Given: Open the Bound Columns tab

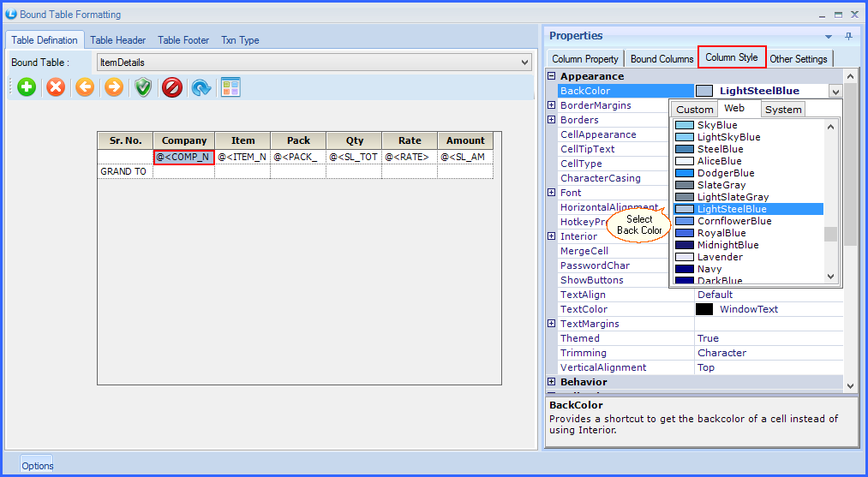Looking at the screenshot, I should (x=661, y=59).
